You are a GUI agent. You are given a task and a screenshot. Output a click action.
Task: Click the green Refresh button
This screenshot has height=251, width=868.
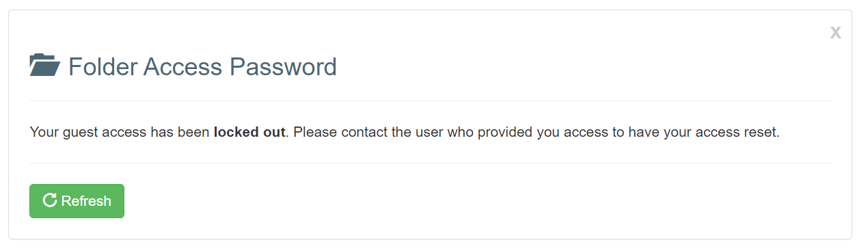pos(77,201)
